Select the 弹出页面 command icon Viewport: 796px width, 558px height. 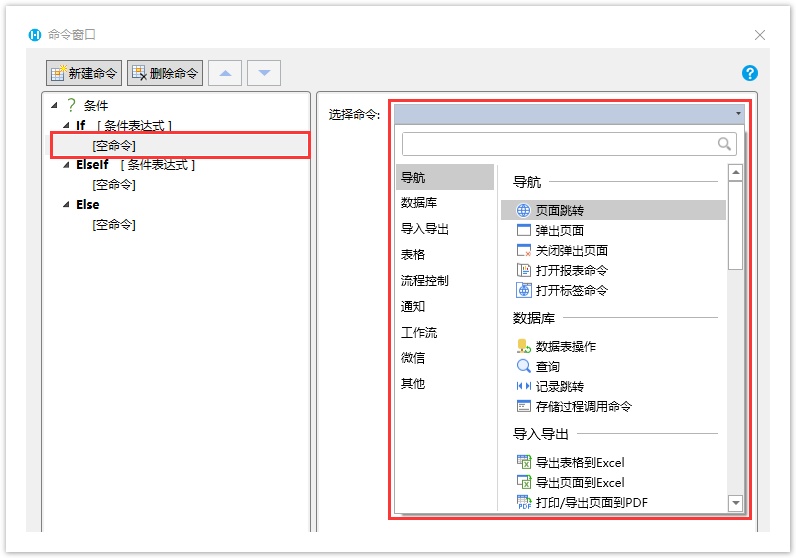(x=523, y=230)
